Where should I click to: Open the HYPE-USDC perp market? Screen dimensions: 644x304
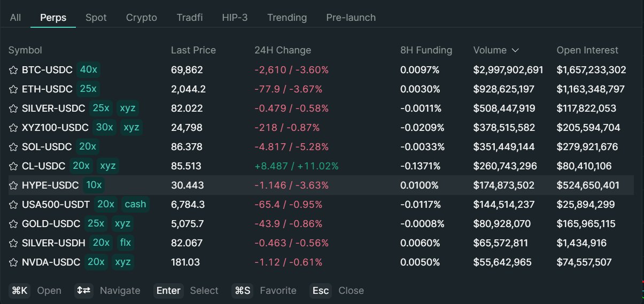50,185
